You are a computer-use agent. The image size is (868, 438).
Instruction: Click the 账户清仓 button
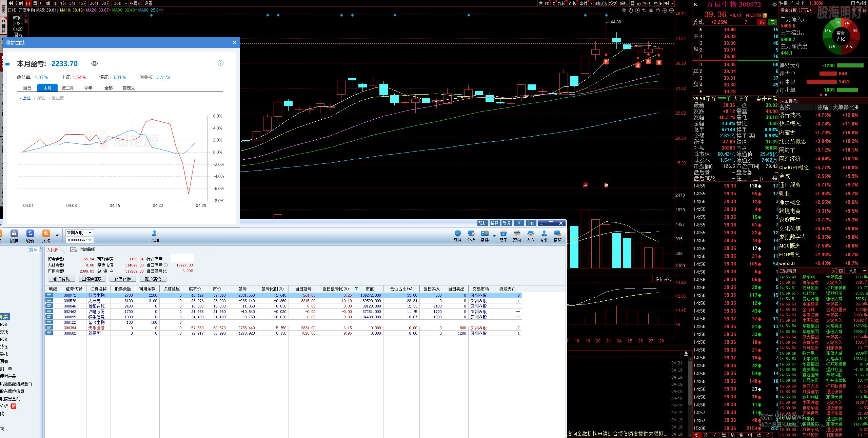click(153, 279)
